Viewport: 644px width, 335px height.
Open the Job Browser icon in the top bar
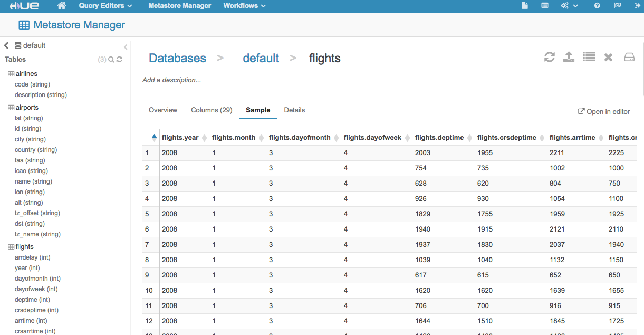pyautogui.click(x=545, y=6)
